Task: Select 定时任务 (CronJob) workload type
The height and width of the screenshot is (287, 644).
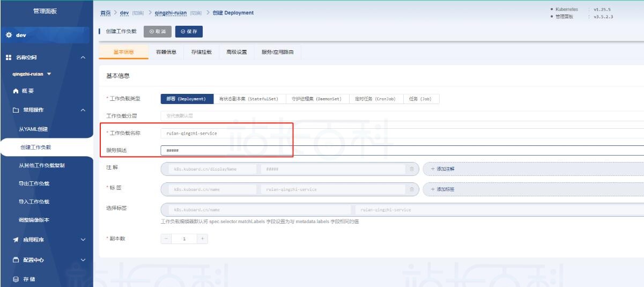Action: 375,99
